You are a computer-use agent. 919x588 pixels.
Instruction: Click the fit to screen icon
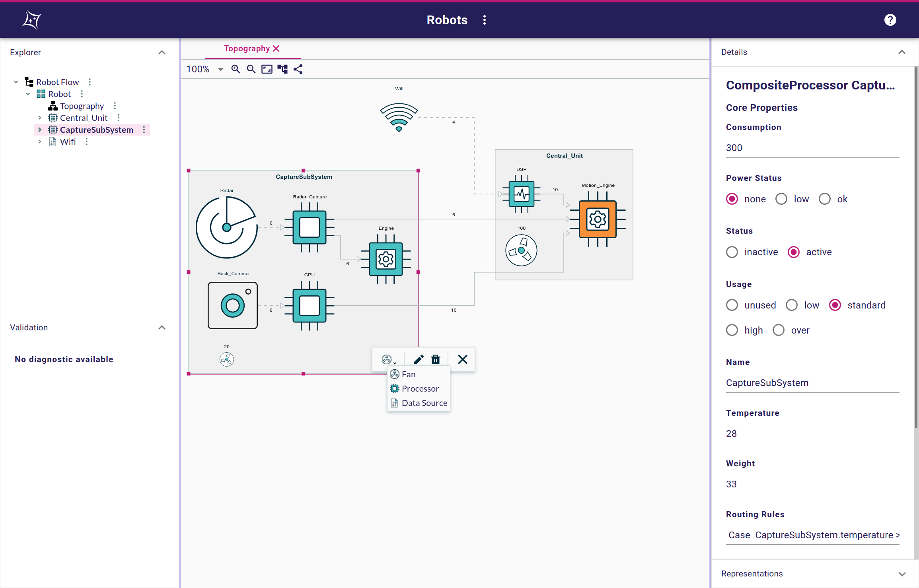pyautogui.click(x=267, y=69)
